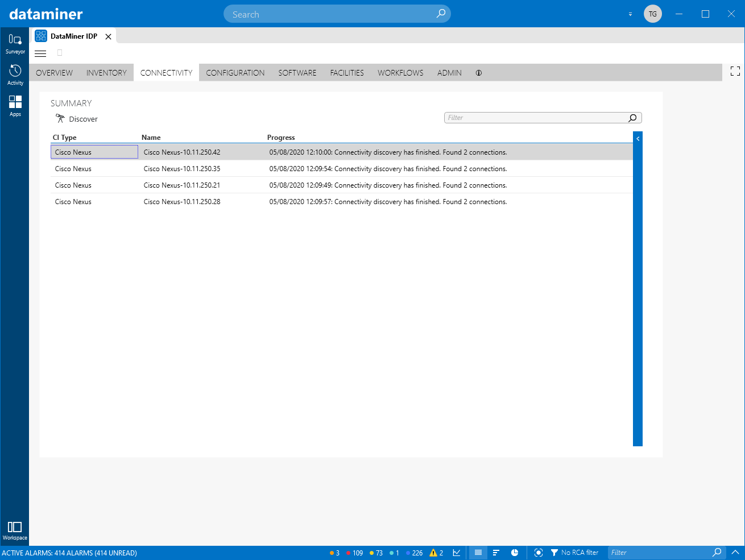Screen dimensions: 745x560
Task: Toggle full screen view icon
Action: coord(735,71)
